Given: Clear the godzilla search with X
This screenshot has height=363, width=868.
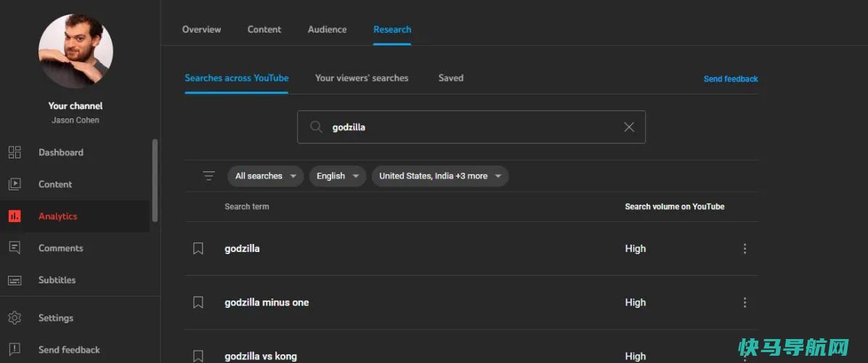Looking at the screenshot, I should 629,127.
